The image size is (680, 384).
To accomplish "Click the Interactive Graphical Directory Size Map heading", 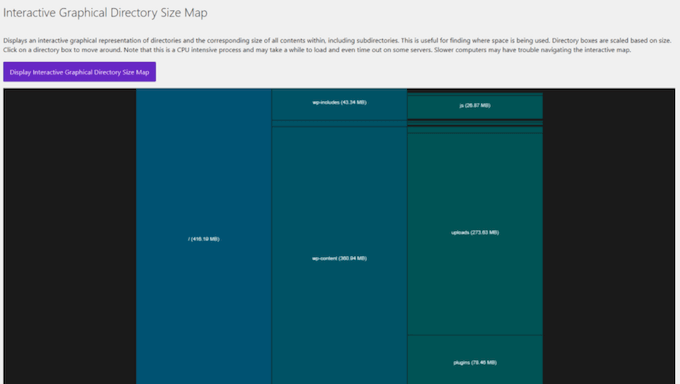I will pos(105,13).
